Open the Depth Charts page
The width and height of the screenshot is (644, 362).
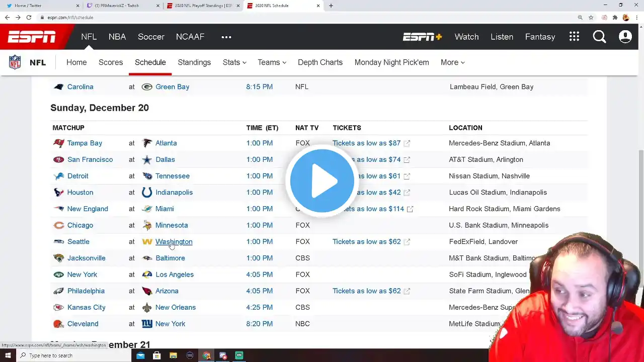pos(320,62)
